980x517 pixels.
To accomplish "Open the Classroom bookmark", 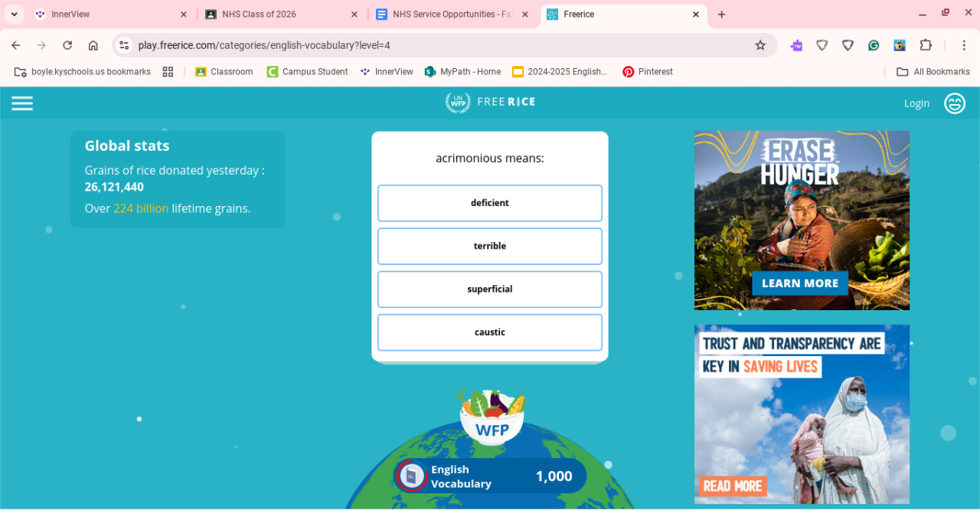I will click(x=224, y=71).
